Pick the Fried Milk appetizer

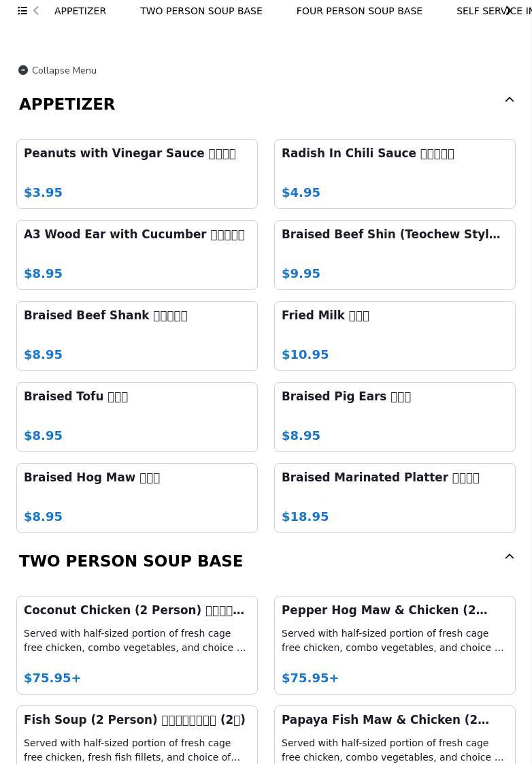395,336
